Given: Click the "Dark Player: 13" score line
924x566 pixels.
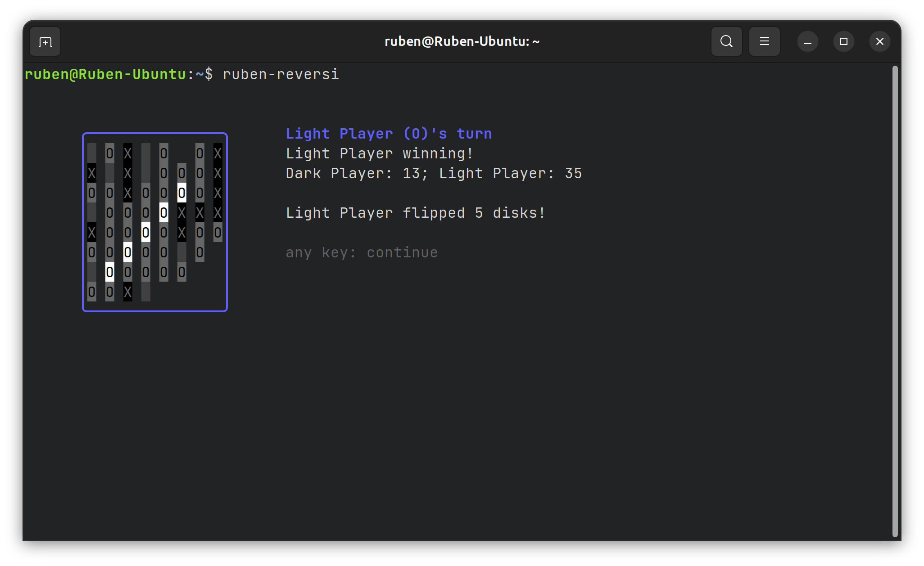Looking at the screenshot, I should click(x=353, y=173).
